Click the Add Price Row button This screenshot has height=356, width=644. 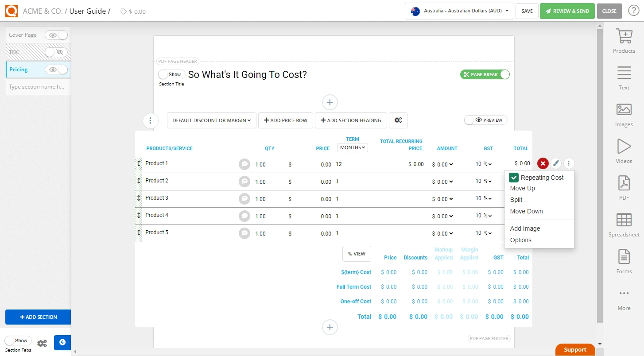[285, 120]
